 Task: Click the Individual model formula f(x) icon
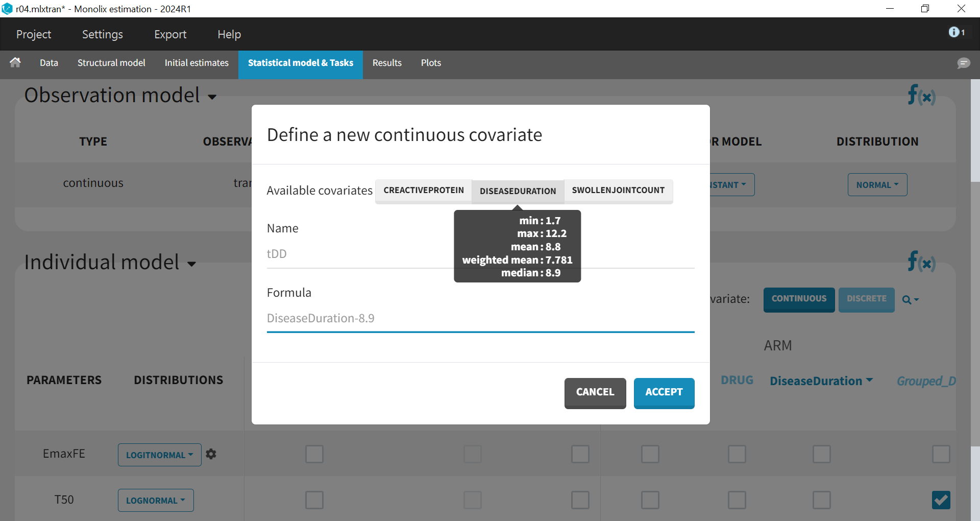click(921, 262)
